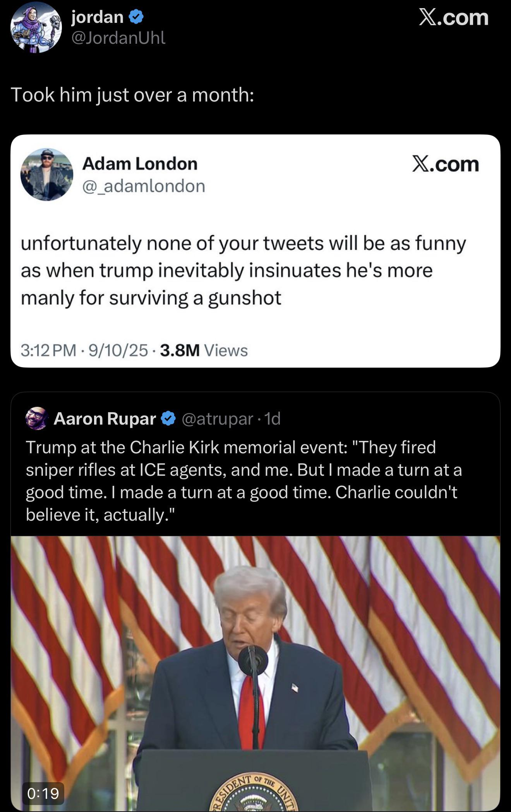Open Adam London's tweet about surviving a gunshot
The image size is (511, 812).
(x=243, y=270)
